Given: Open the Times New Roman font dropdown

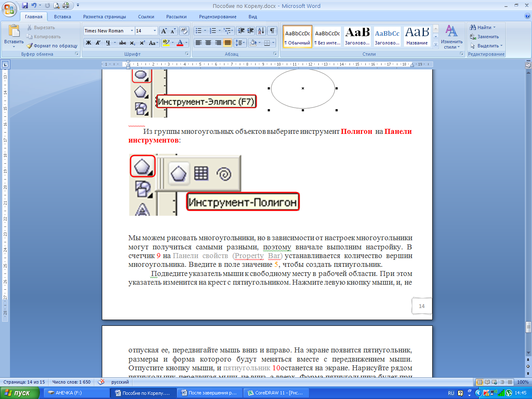Looking at the screenshot, I should pyautogui.click(x=132, y=31).
